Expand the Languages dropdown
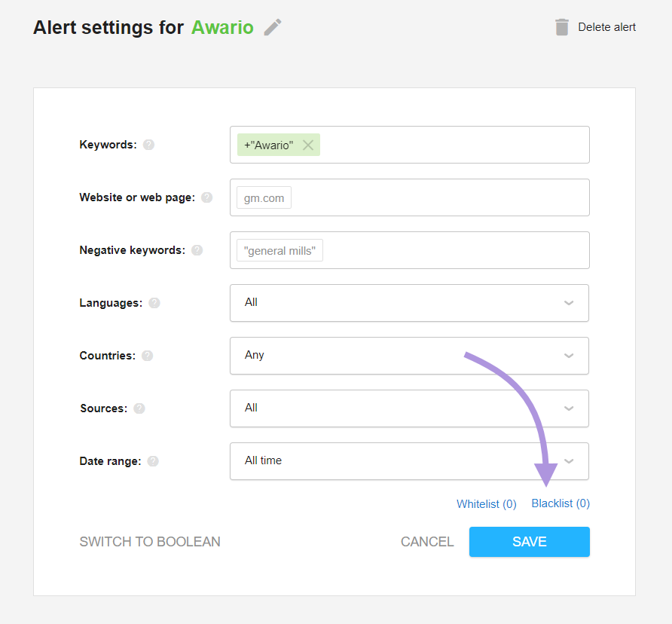The width and height of the screenshot is (672, 624). [x=409, y=303]
